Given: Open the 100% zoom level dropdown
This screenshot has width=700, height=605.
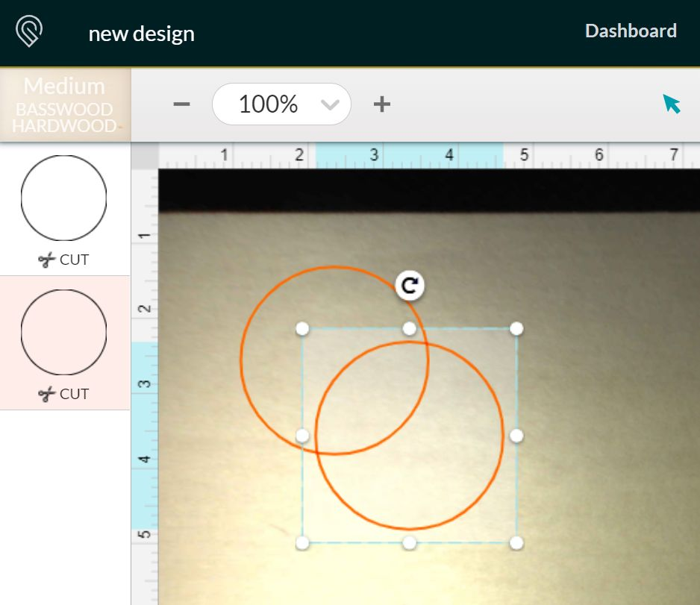Looking at the screenshot, I should click(x=269, y=104).
